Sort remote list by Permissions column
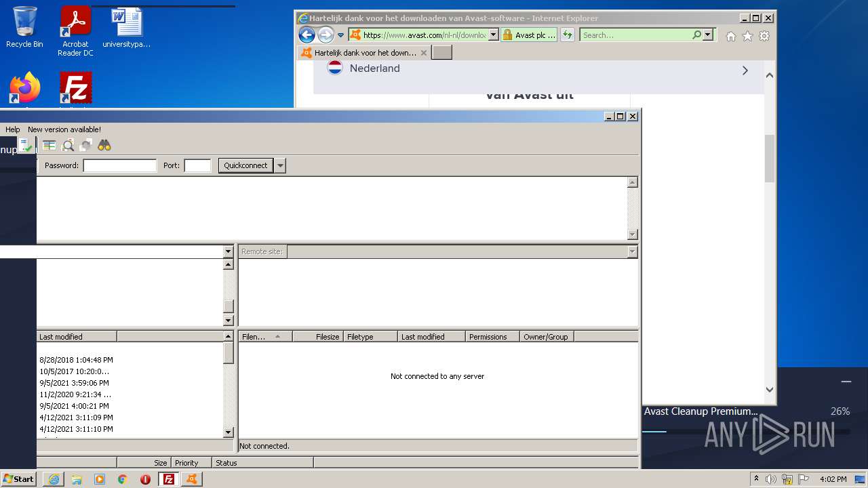The height and width of the screenshot is (488, 868). [x=493, y=337]
